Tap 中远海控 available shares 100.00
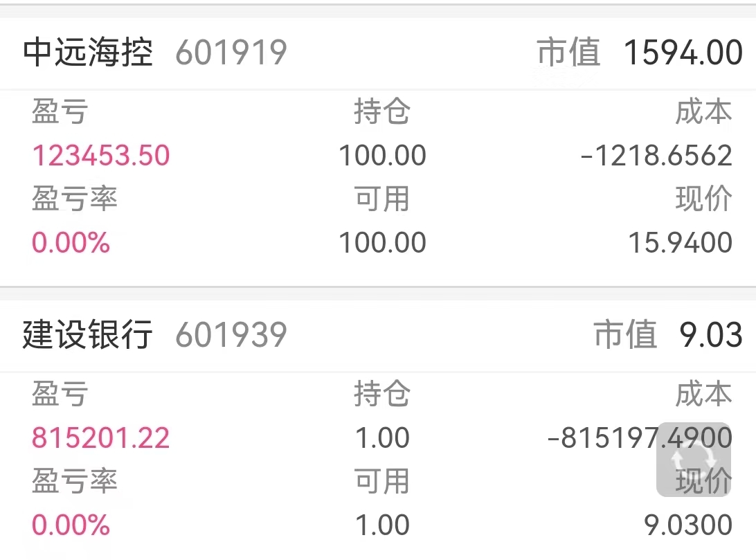Image resolution: width=756 pixels, height=560 pixels. click(382, 242)
